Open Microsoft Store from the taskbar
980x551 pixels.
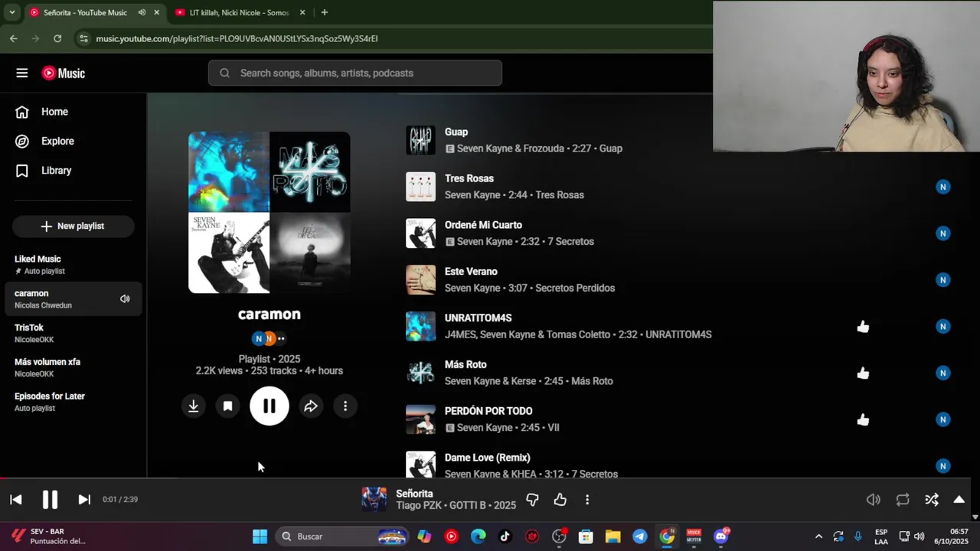click(586, 536)
